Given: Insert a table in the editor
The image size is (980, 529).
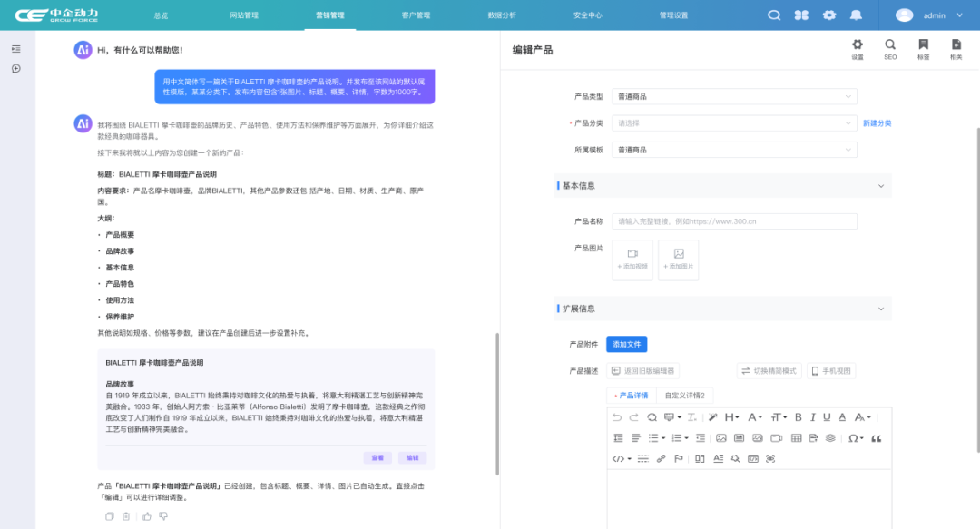Looking at the screenshot, I should 796,438.
